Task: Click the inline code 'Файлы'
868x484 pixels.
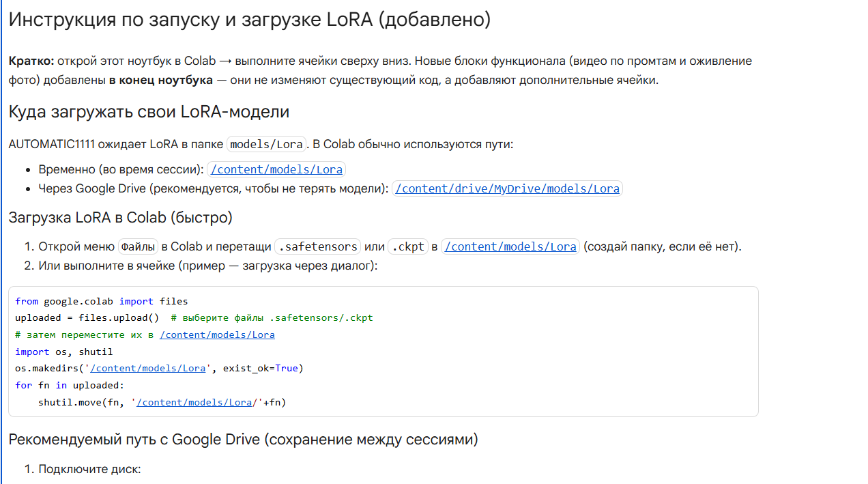Action: pos(138,246)
